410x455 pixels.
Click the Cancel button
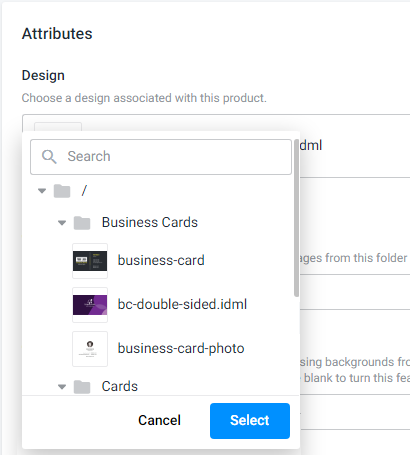pyautogui.click(x=160, y=421)
